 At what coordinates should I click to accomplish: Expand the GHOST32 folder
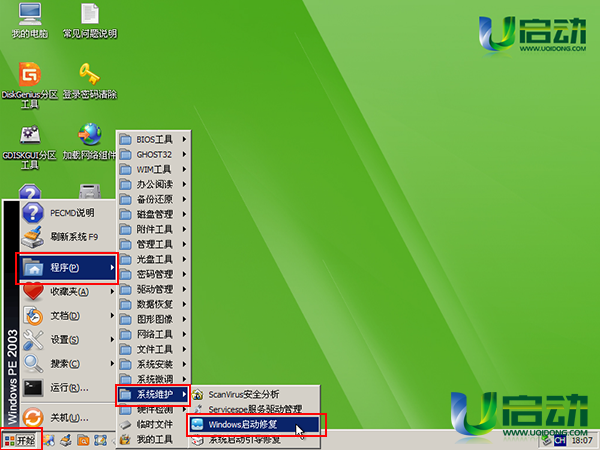(154, 154)
